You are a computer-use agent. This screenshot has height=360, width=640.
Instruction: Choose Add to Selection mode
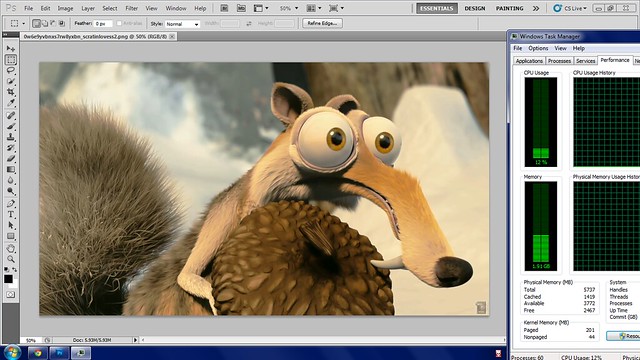click(x=45, y=24)
